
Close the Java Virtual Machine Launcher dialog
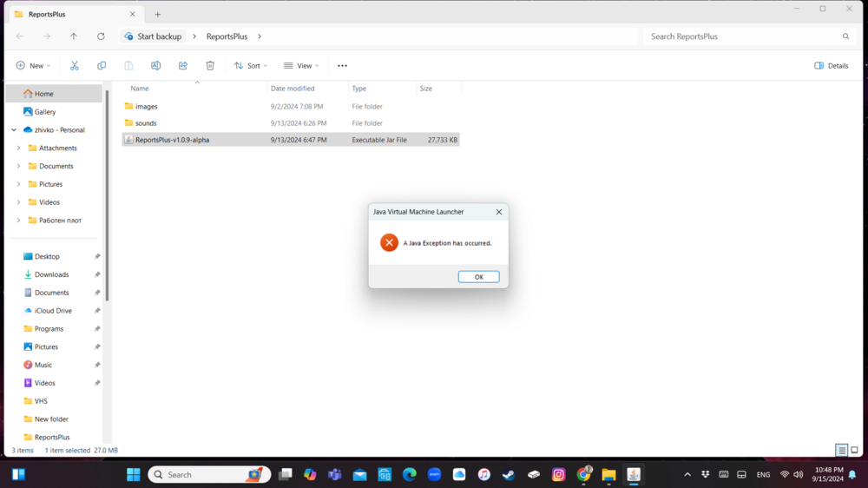click(499, 212)
